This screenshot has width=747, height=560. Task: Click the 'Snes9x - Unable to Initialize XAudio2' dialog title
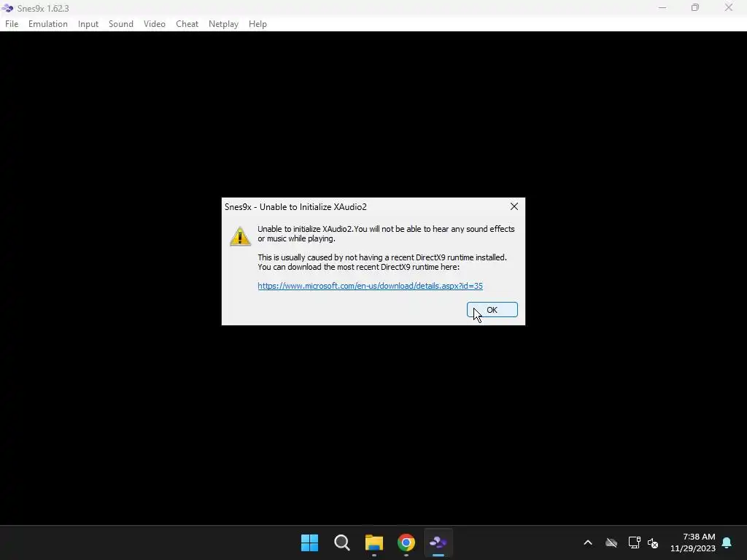(296, 206)
